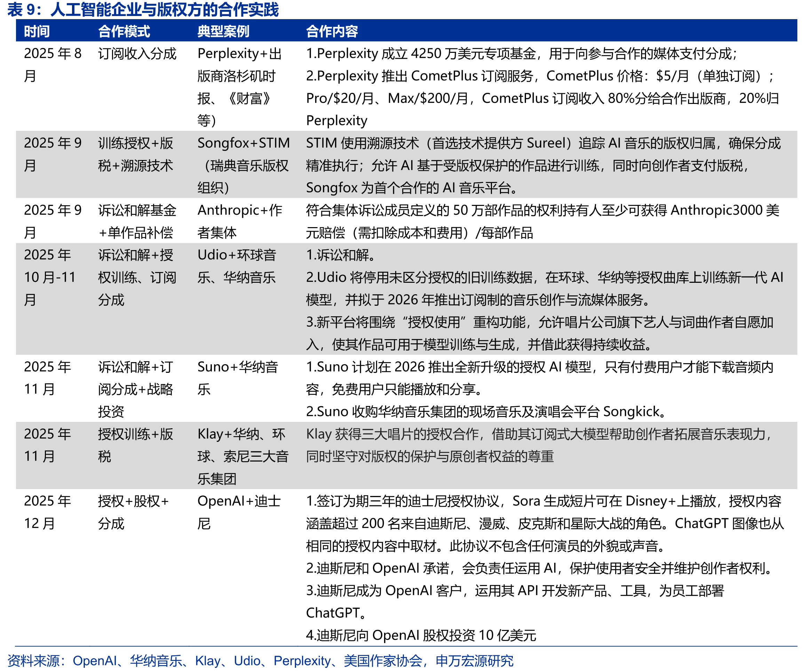
Task: Select the '合作内容' column header
Action: click(x=332, y=31)
